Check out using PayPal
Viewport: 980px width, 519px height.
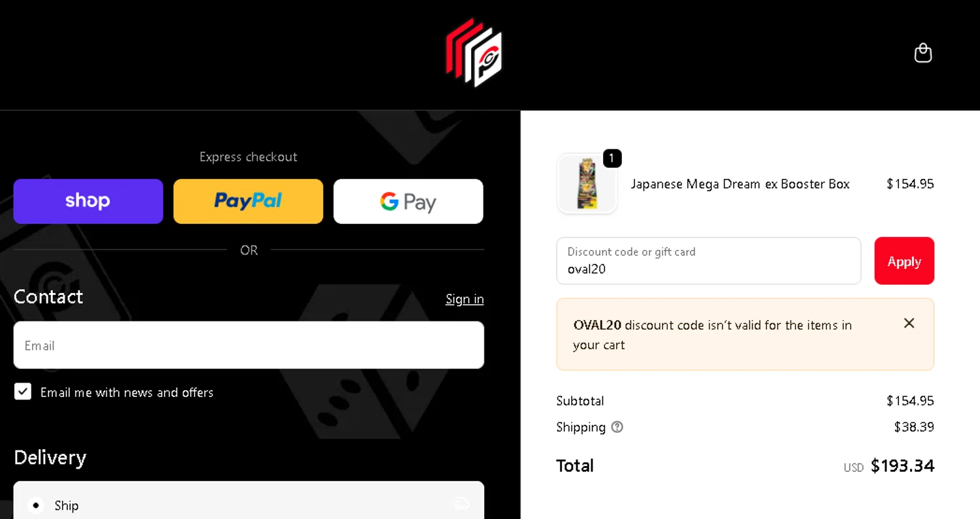click(x=248, y=201)
